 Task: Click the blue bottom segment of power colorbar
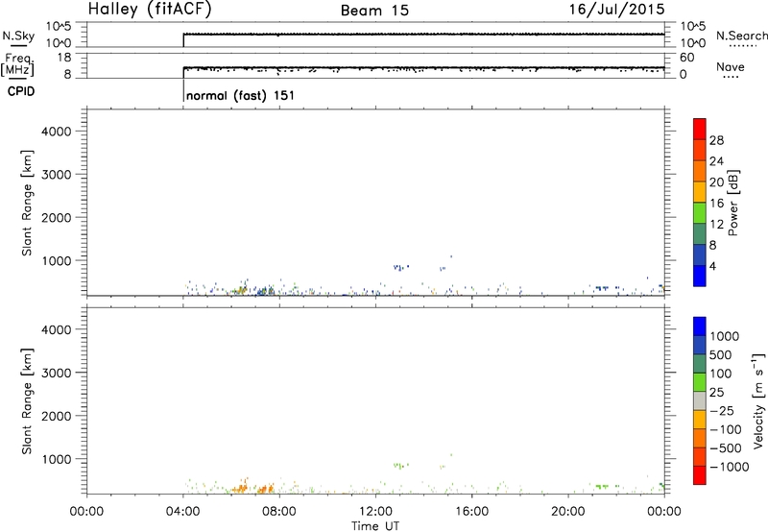pyautogui.click(x=700, y=276)
